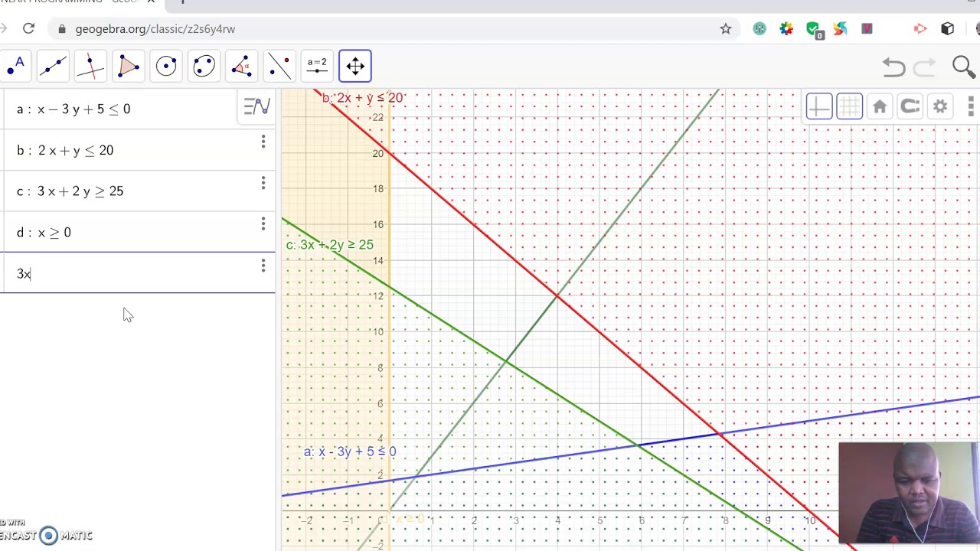
Task: Click the green graph label c: 3x + 2y ≥ 25
Action: (330, 245)
